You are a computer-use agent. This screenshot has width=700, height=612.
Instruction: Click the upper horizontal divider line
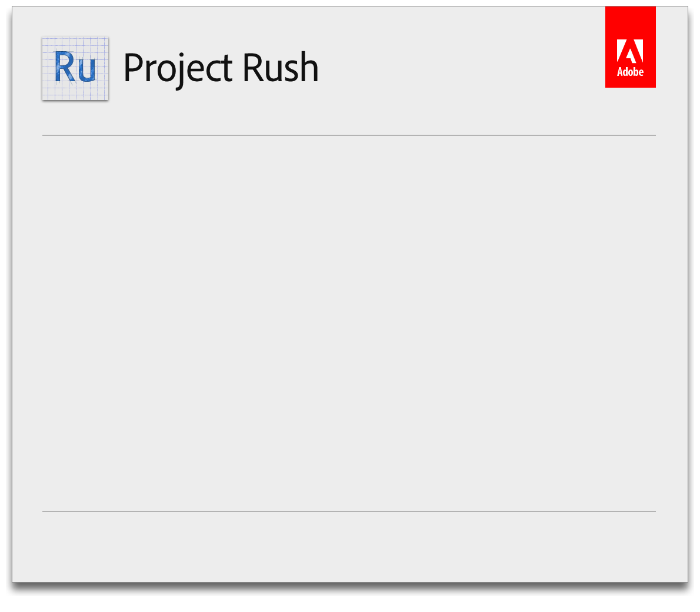pyautogui.click(x=349, y=135)
